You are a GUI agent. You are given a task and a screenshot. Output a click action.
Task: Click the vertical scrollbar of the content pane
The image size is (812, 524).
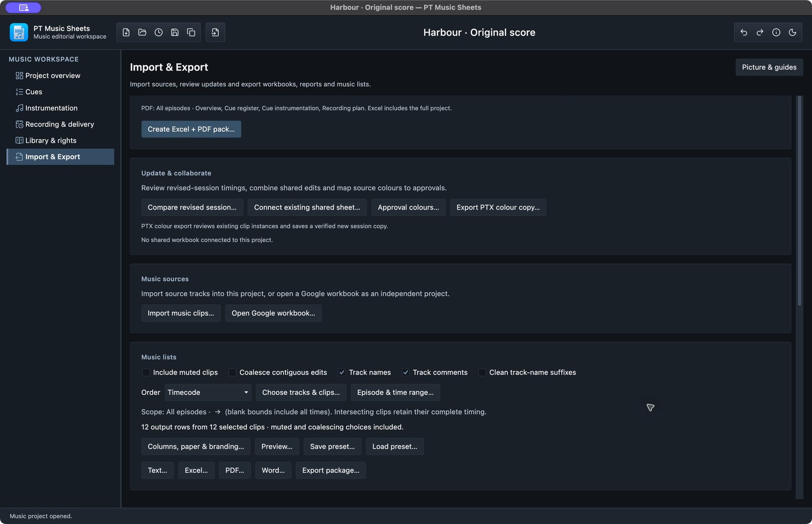coord(800,201)
